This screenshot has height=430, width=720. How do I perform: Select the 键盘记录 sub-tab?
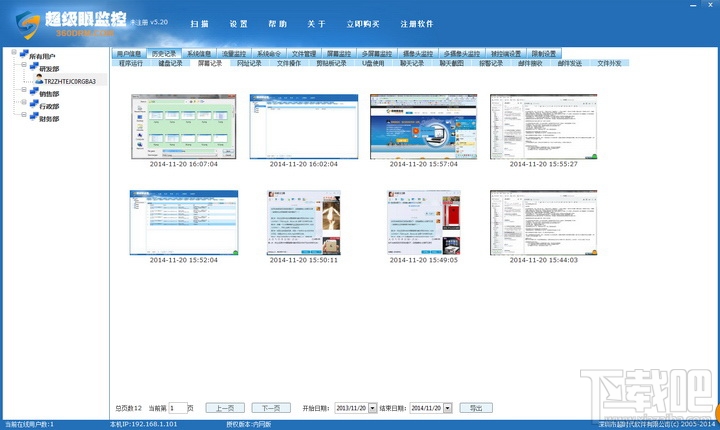coord(170,63)
